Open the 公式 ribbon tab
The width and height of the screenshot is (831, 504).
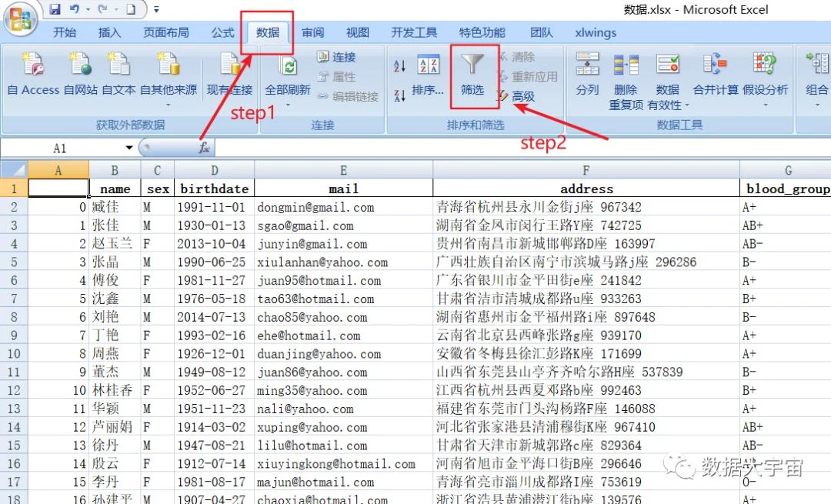(222, 32)
